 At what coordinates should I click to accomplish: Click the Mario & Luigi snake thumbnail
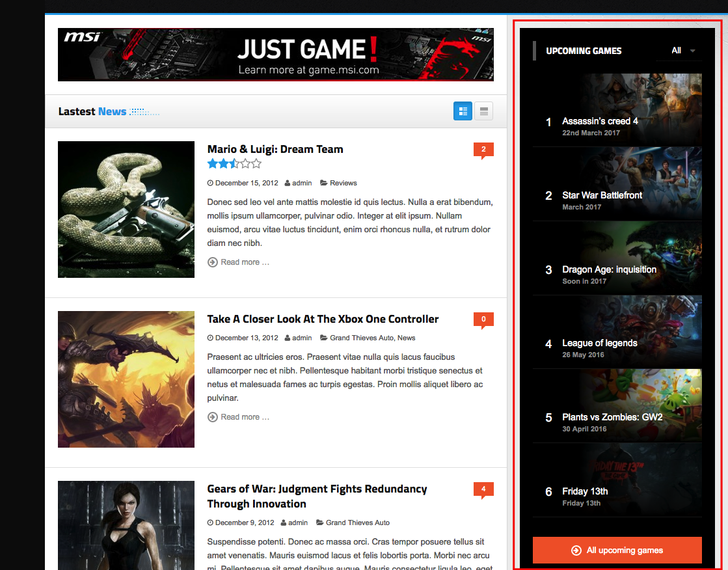click(x=126, y=210)
